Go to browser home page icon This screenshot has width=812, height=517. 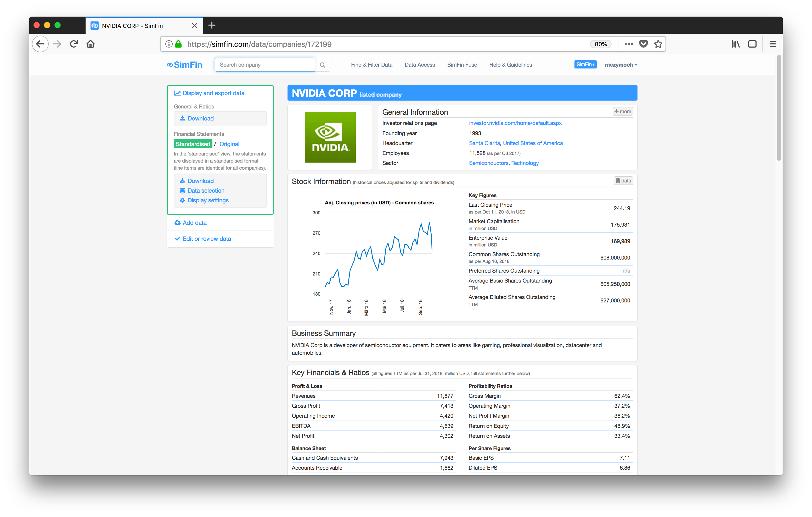click(x=90, y=44)
